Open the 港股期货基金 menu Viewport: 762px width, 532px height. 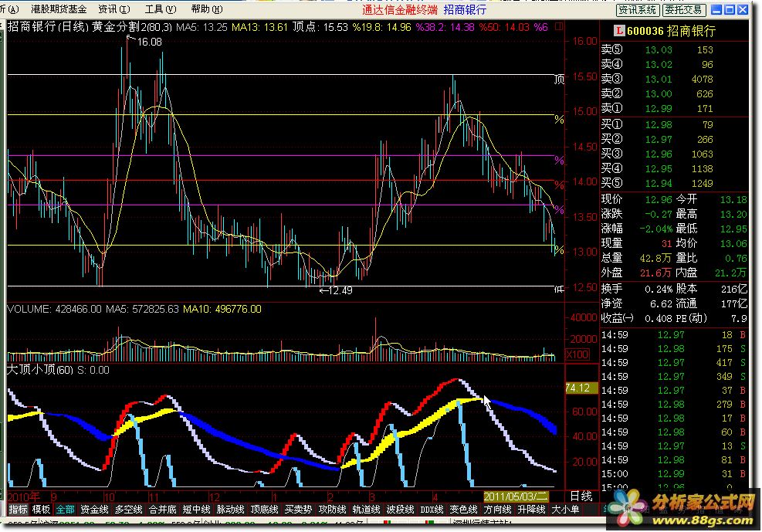pos(59,9)
